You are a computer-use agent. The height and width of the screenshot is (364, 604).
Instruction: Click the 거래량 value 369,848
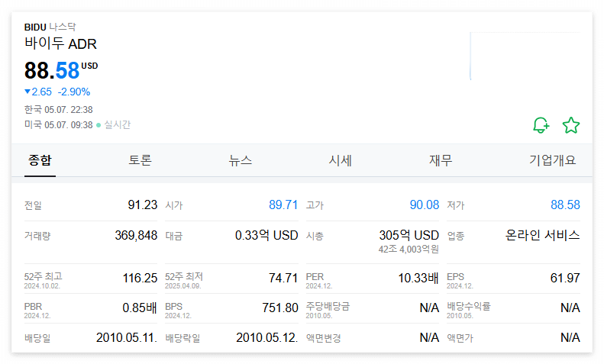tap(136, 235)
